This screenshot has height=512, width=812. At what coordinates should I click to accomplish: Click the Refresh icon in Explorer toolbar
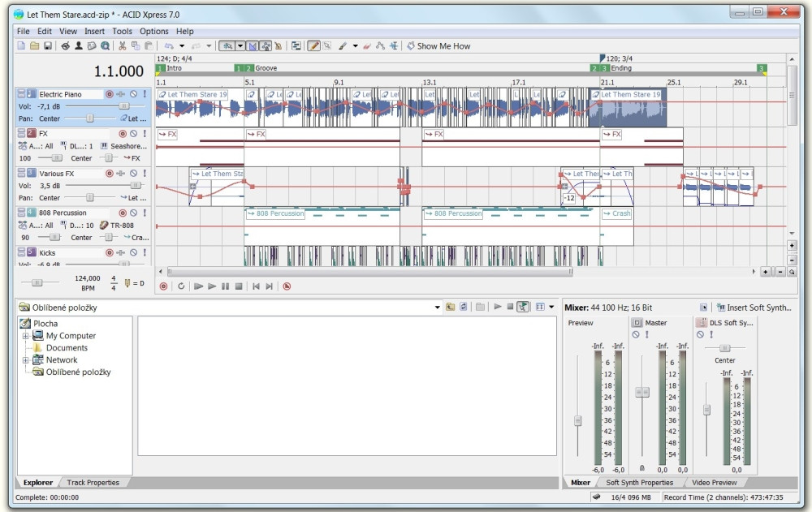click(463, 308)
